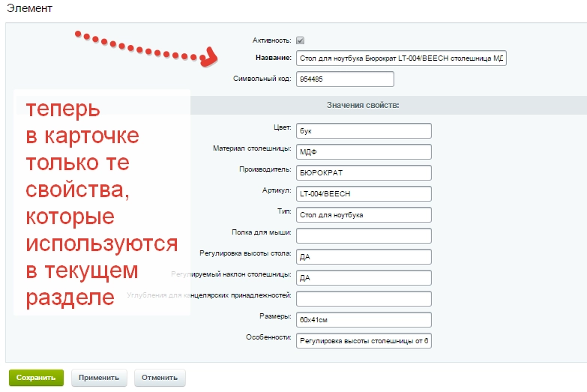Image resolution: width=587 pixels, height=392 pixels.
Task: Click the red dotted arrow annotation
Action: (x=146, y=49)
